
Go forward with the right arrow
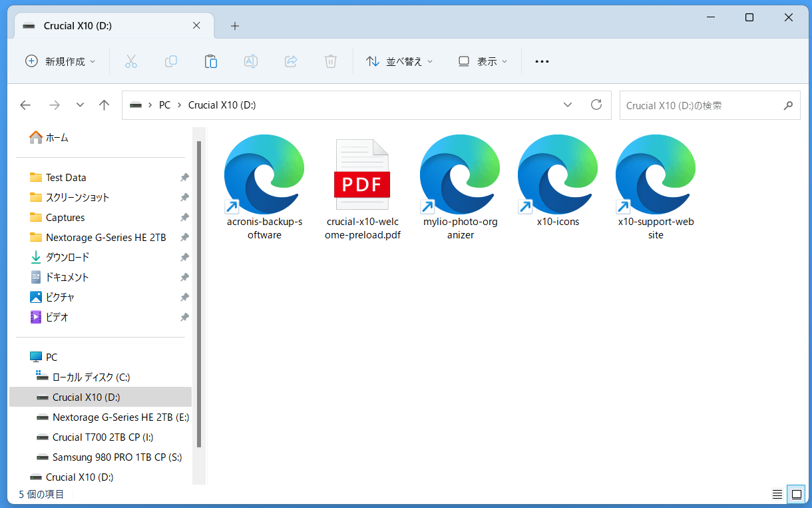pyautogui.click(x=55, y=105)
